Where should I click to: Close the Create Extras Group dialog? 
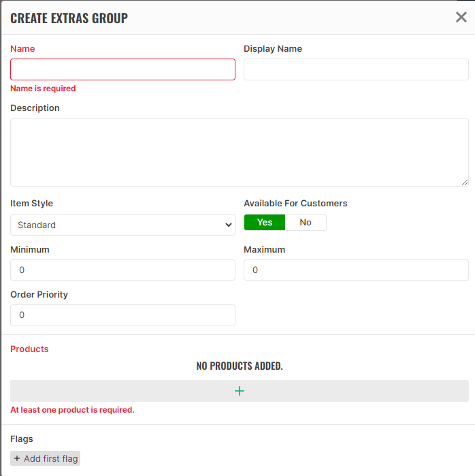point(461,17)
